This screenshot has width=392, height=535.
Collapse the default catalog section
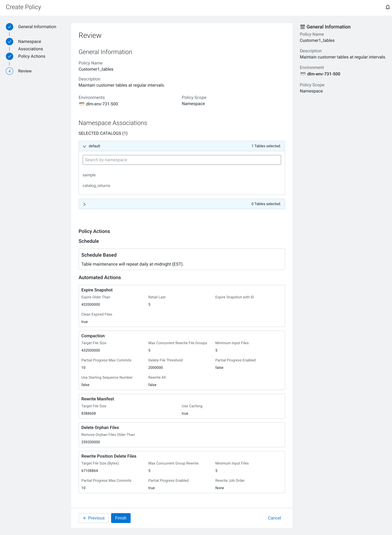[84, 146]
